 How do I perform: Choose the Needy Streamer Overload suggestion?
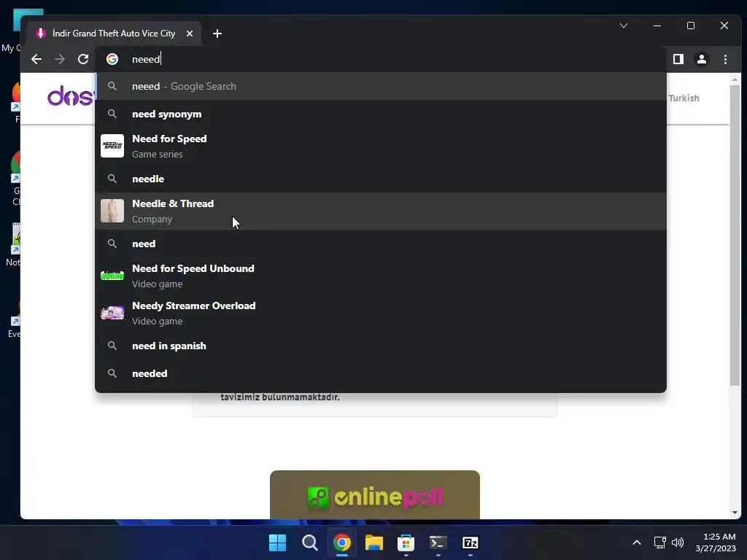pyautogui.click(x=381, y=313)
